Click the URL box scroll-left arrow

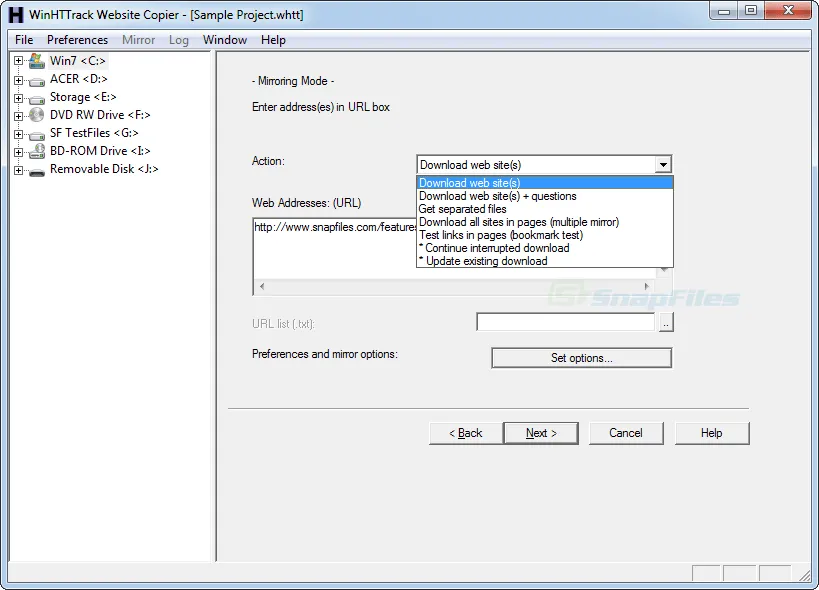pos(262,286)
